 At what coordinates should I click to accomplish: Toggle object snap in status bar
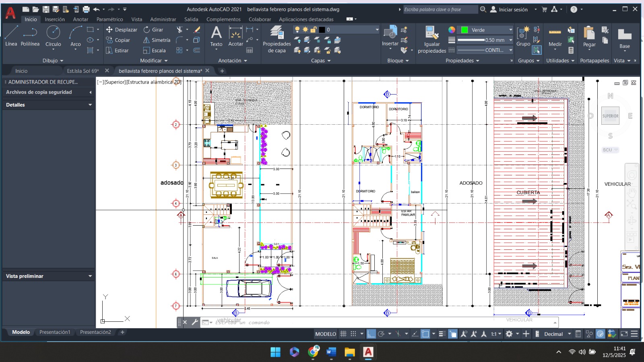point(425,334)
